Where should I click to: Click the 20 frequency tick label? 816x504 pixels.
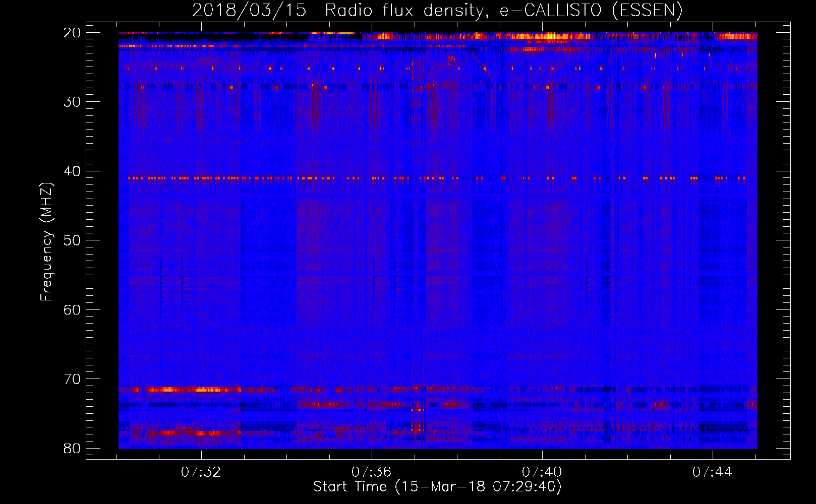click(x=73, y=33)
